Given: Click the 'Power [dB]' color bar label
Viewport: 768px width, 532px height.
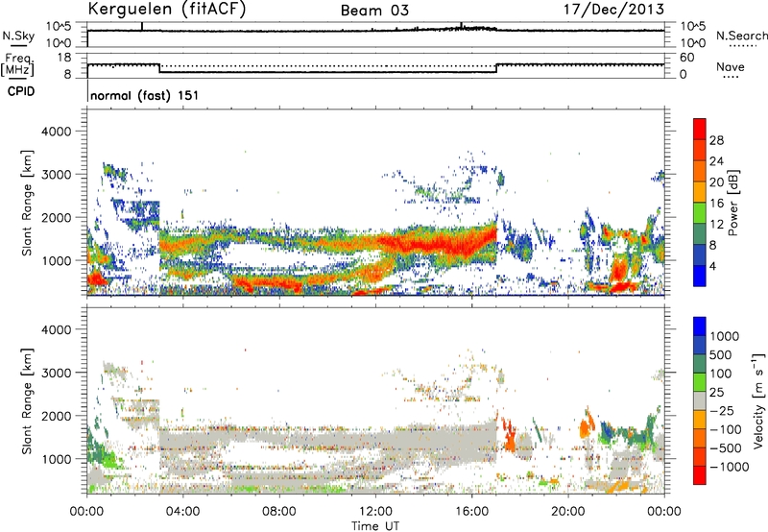Looking at the screenshot, I should [733, 203].
